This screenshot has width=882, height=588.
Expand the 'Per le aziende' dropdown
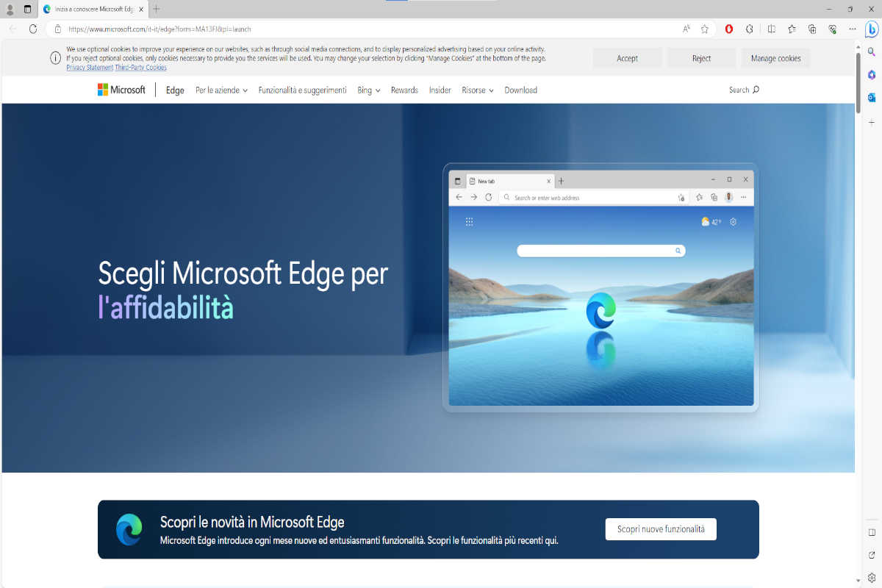pyautogui.click(x=221, y=90)
